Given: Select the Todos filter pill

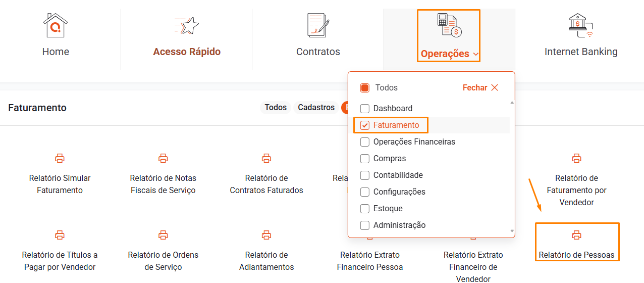Looking at the screenshot, I should (276, 108).
